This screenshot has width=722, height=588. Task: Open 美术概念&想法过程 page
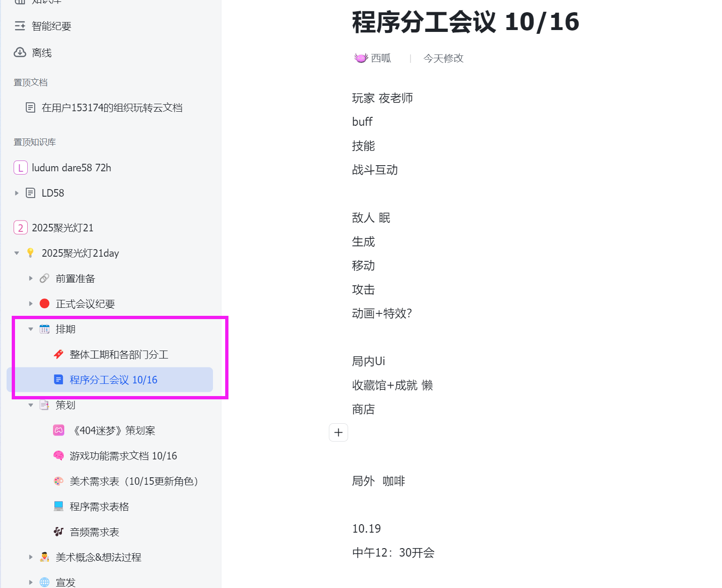(x=99, y=557)
